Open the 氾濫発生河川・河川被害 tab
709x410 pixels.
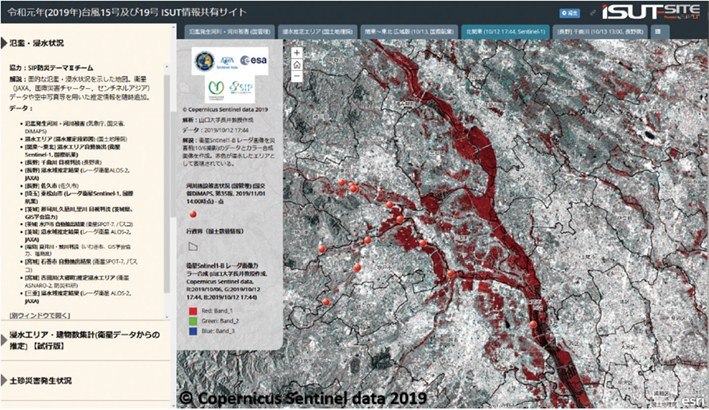229,32
